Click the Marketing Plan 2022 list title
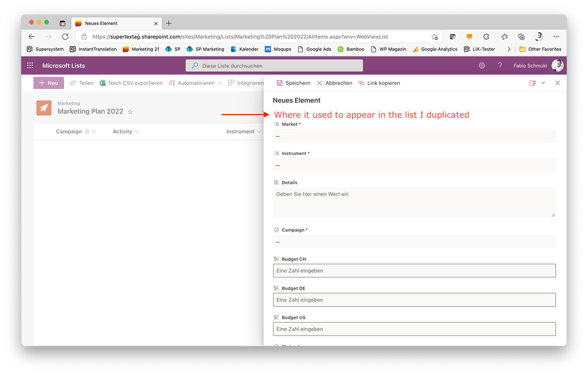Viewport: 588px width, 374px height. 91,111
